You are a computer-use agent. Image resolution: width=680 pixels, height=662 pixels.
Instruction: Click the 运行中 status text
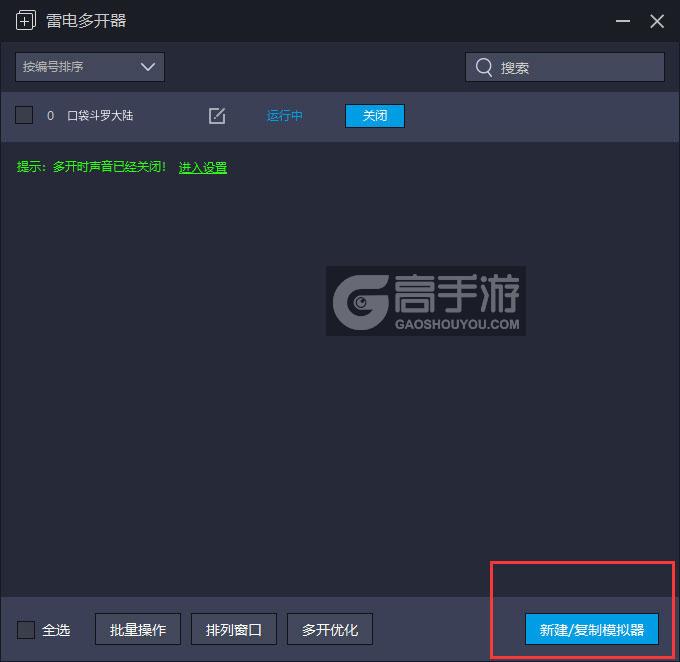(285, 116)
